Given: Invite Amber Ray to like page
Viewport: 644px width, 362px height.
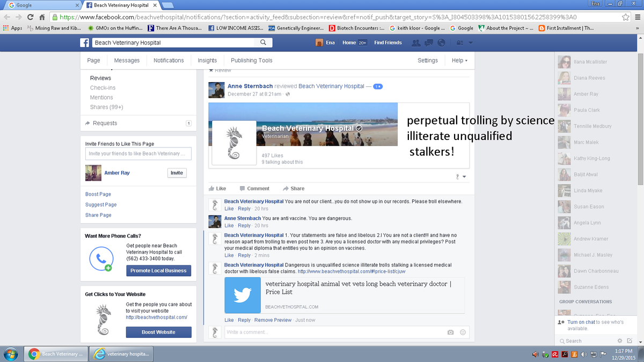Looking at the screenshot, I should click(177, 173).
